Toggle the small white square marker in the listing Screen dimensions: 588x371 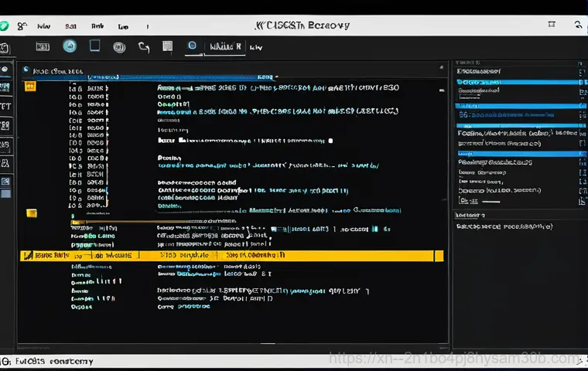click(x=330, y=141)
